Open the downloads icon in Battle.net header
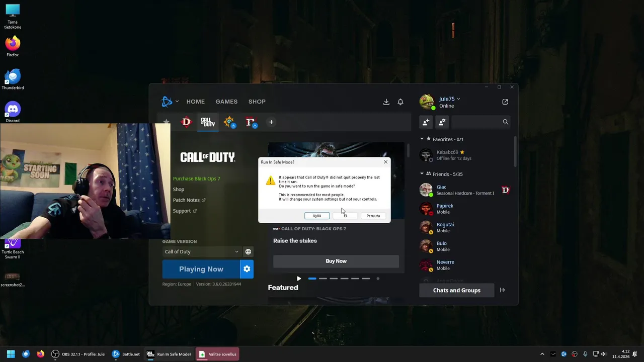The image size is (644, 362). point(386,102)
